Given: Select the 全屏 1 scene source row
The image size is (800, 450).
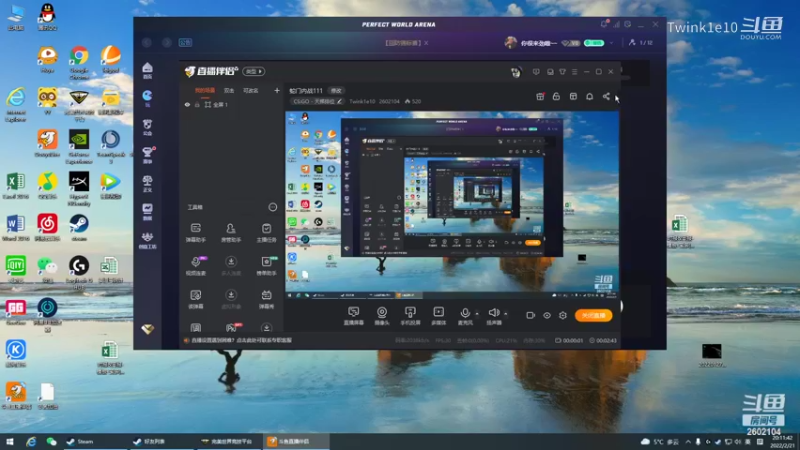Looking at the screenshot, I should pyautogui.click(x=231, y=105).
